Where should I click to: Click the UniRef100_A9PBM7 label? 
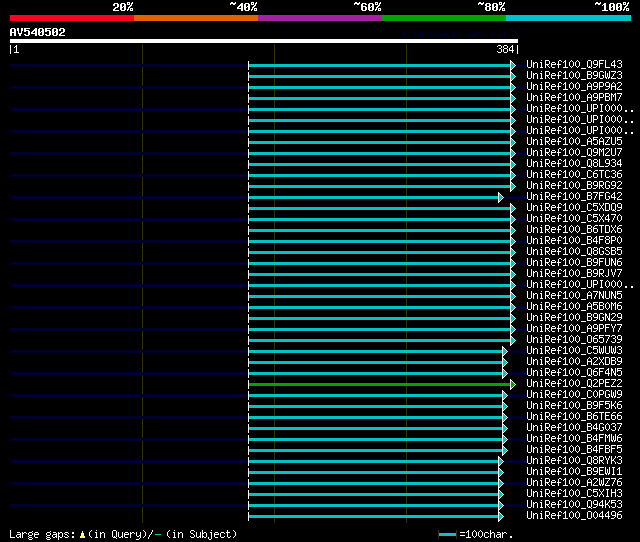pyautogui.click(x=574, y=98)
